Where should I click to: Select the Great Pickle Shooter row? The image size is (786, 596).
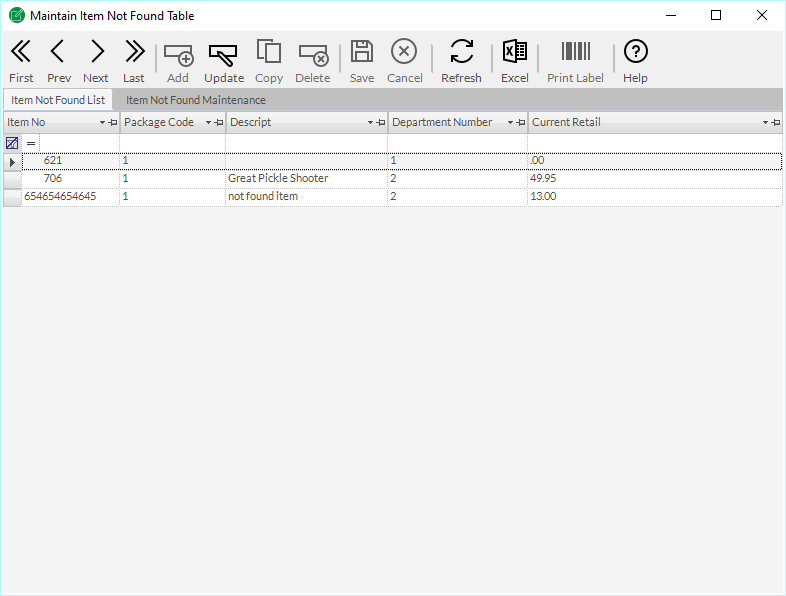pos(277,179)
